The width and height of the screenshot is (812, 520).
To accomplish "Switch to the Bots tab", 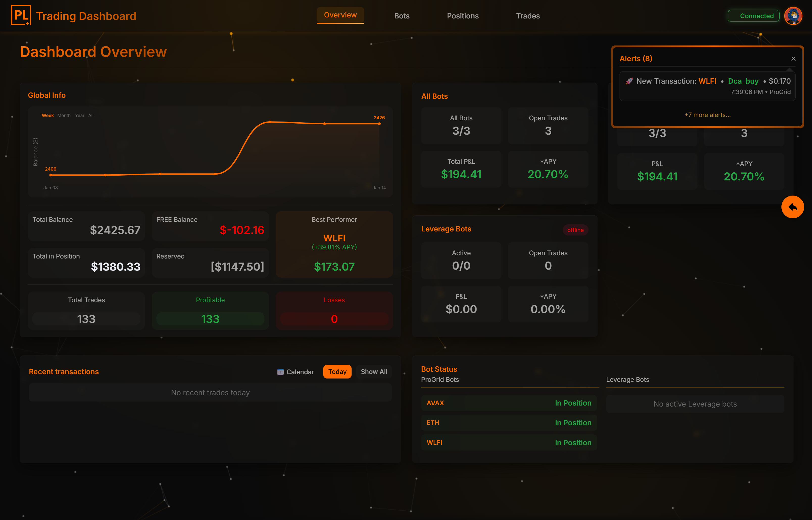I will 402,15.
